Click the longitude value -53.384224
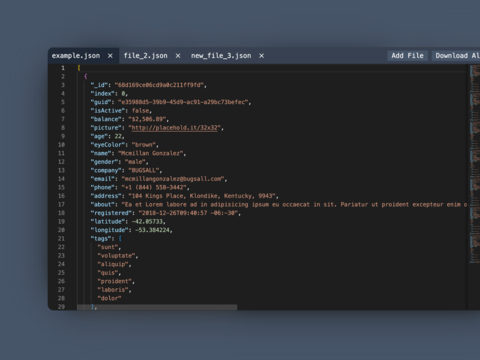 (x=152, y=230)
